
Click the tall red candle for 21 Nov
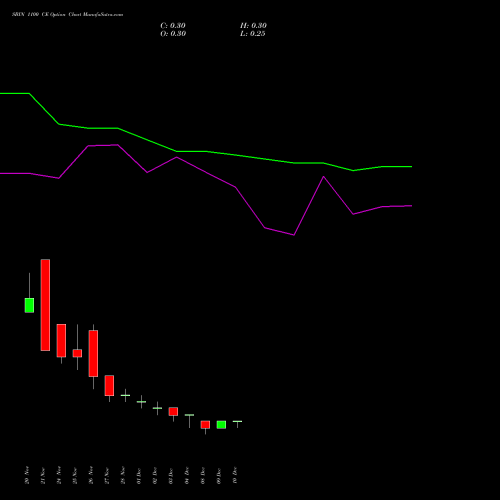point(45,305)
